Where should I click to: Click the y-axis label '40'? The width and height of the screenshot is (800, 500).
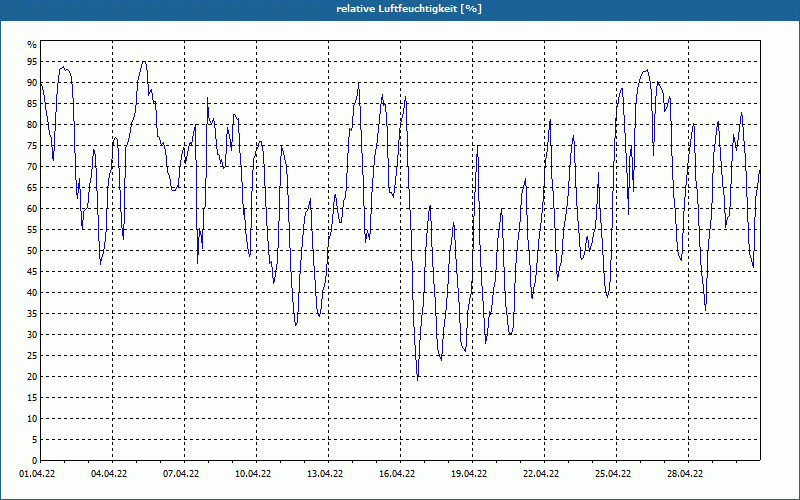(32, 293)
